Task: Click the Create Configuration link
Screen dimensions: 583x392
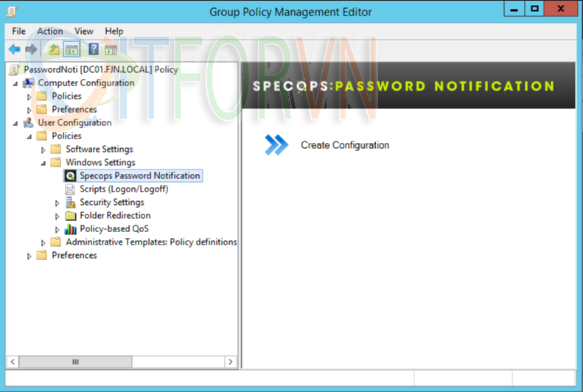Action: pyautogui.click(x=345, y=145)
